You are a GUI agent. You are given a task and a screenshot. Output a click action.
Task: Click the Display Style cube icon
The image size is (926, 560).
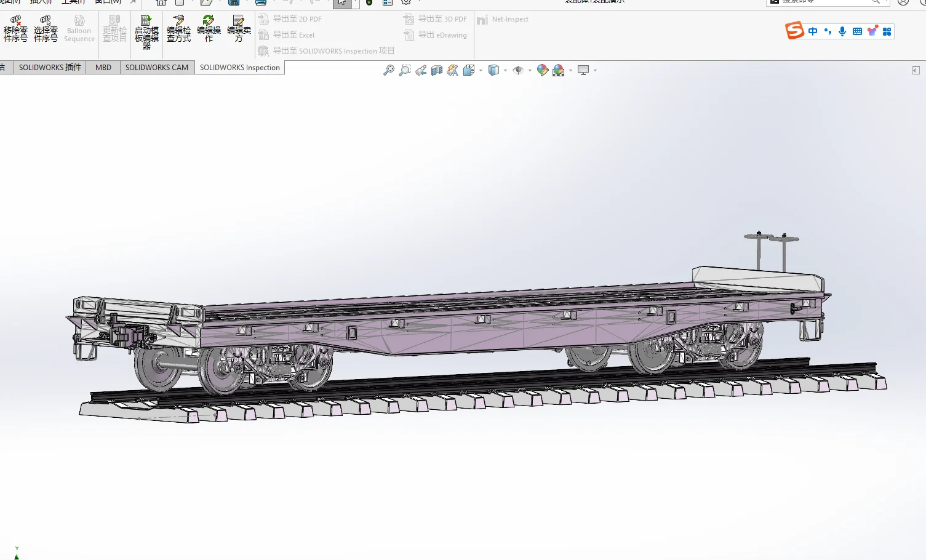coord(493,71)
